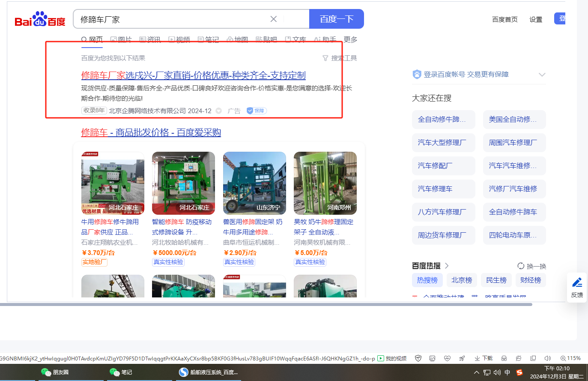Click the 搜索工具 filter button
This screenshot has width=588, height=381.
[x=340, y=58]
